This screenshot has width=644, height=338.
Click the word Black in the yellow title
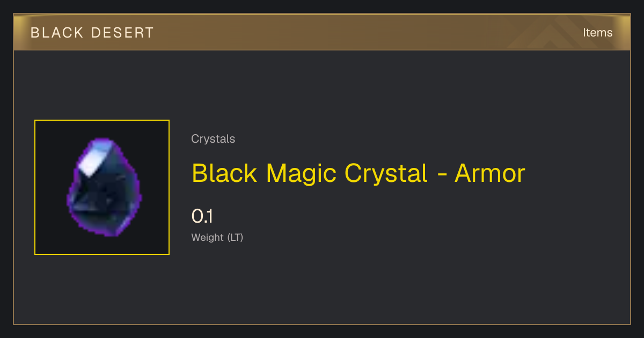(225, 173)
